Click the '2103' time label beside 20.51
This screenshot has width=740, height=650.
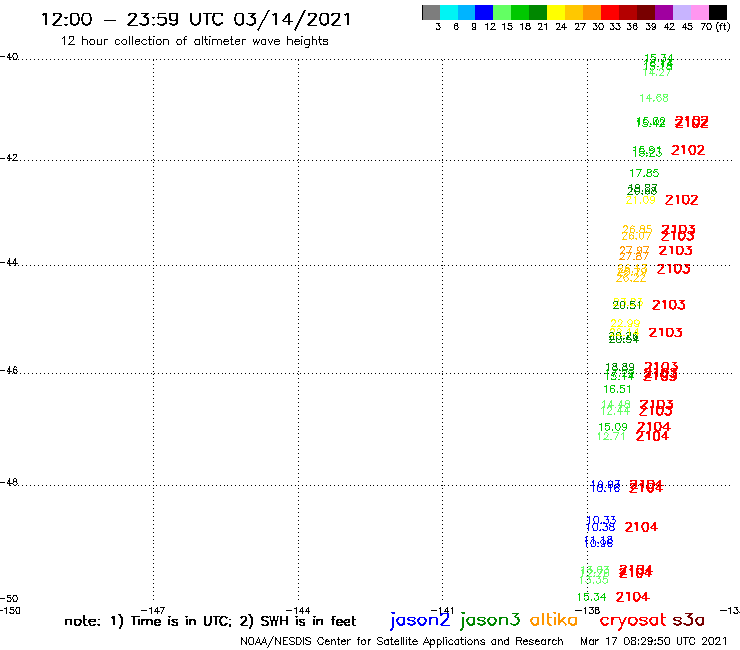tap(669, 305)
